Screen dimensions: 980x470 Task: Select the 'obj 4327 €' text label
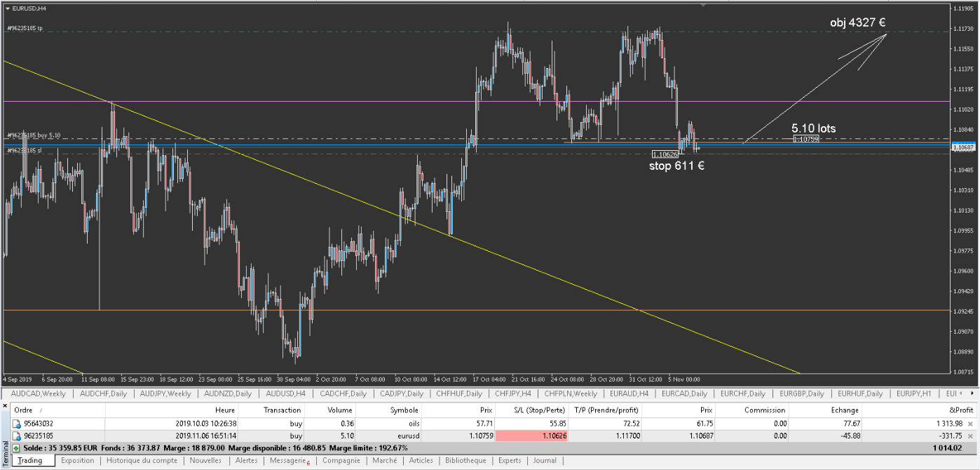click(x=857, y=22)
